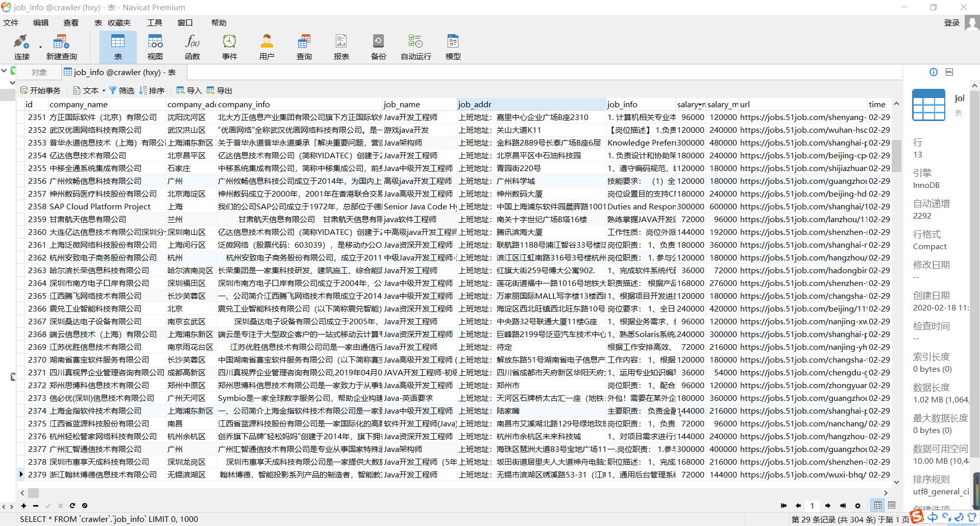Click the add record plus icon
This screenshot has width=980, height=526.
pyautogui.click(x=23, y=506)
